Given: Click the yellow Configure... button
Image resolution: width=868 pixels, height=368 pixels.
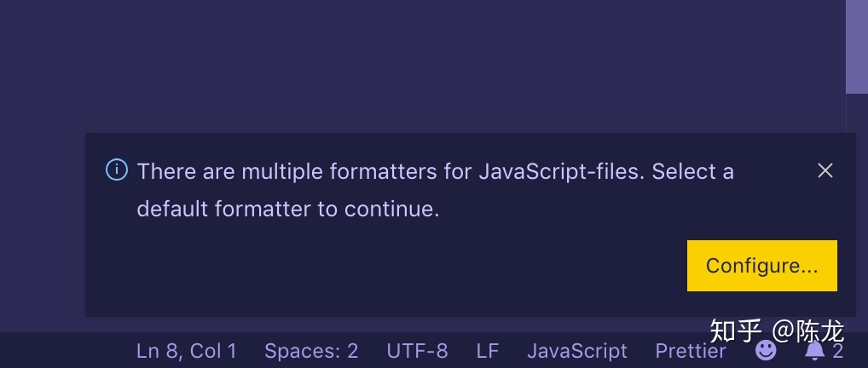Looking at the screenshot, I should tap(761, 266).
